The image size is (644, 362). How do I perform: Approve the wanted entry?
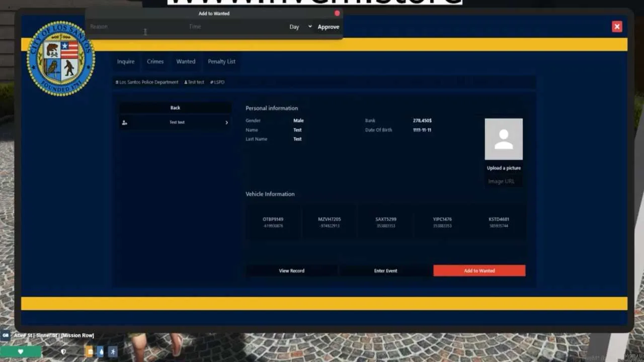point(328,27)
